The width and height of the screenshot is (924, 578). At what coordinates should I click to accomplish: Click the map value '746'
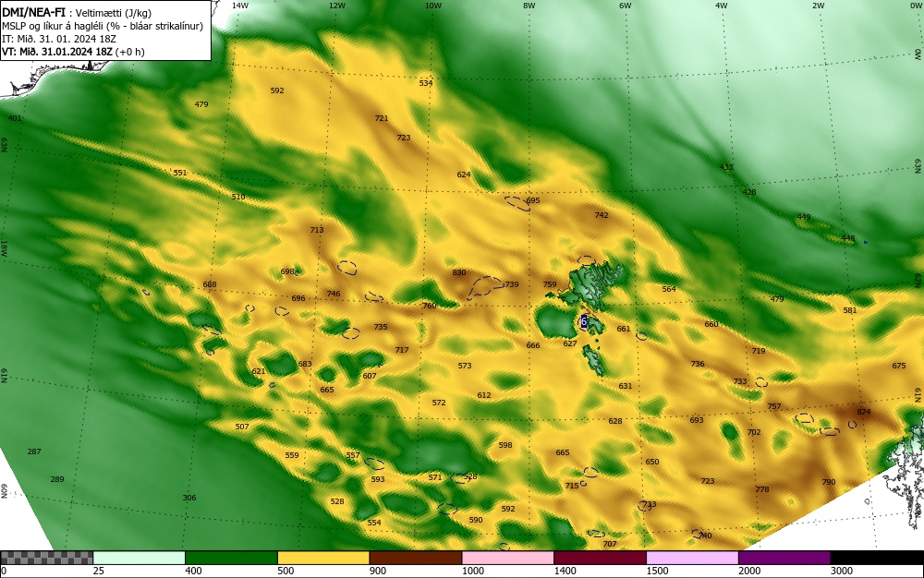334,294
